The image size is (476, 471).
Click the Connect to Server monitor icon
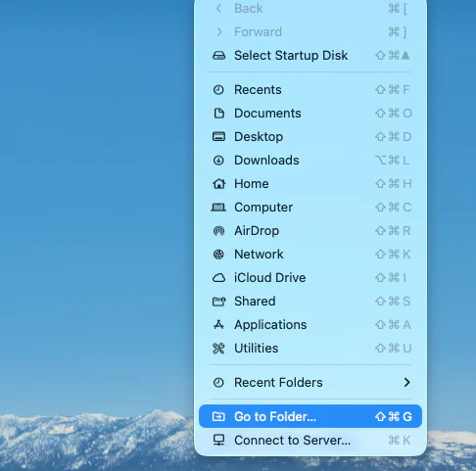[x=218, y=440]
